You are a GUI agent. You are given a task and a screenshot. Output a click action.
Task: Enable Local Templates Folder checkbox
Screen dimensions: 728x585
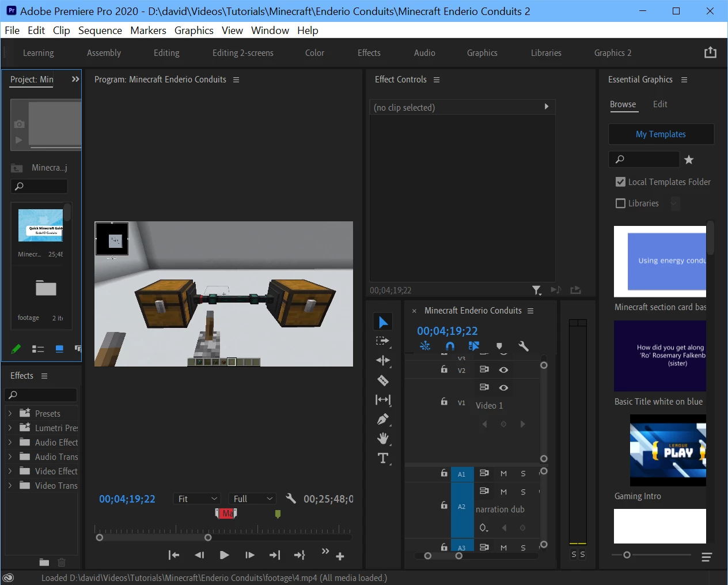[620, 182]
